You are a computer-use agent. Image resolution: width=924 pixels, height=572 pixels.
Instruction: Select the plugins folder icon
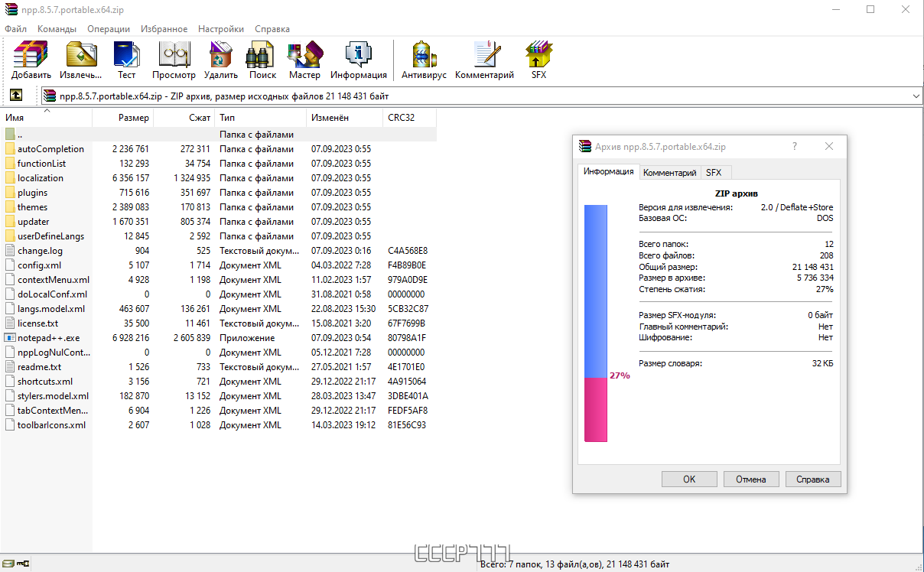10,193
